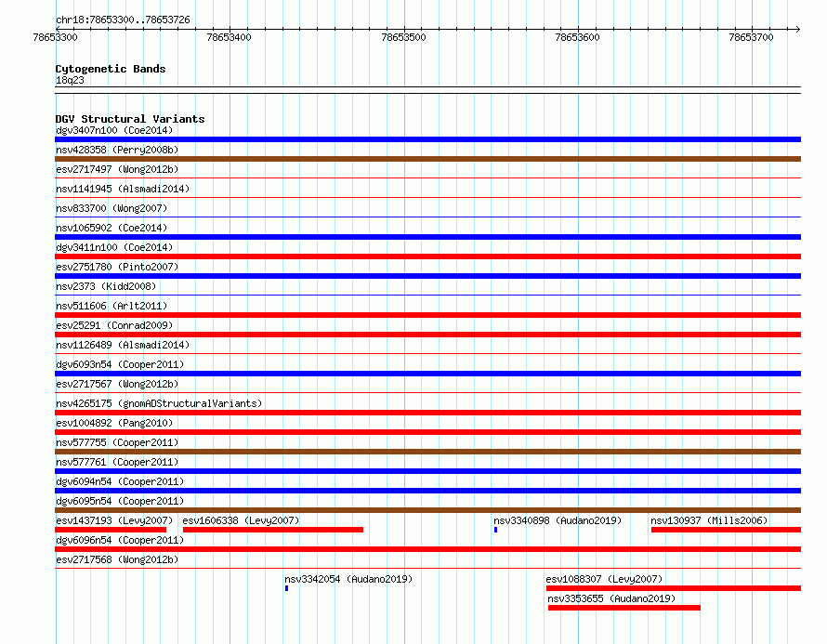Click the red bar under esv1088307
Screen dimensions: 827x644
[674, 588]
